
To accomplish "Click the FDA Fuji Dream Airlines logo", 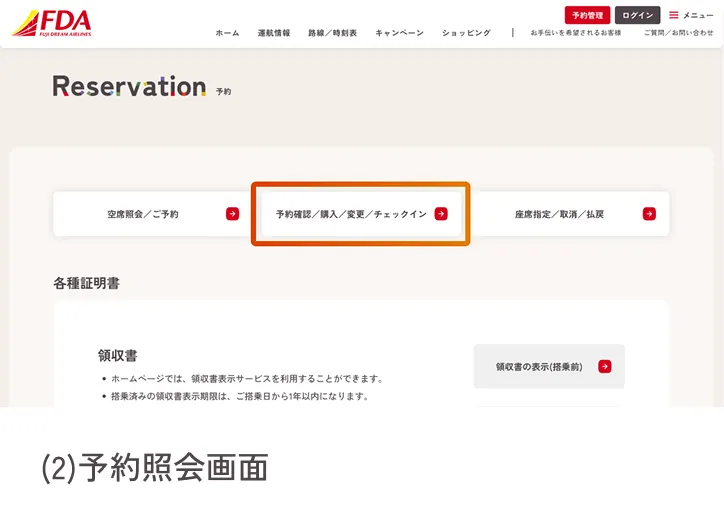I will [51, 22].
